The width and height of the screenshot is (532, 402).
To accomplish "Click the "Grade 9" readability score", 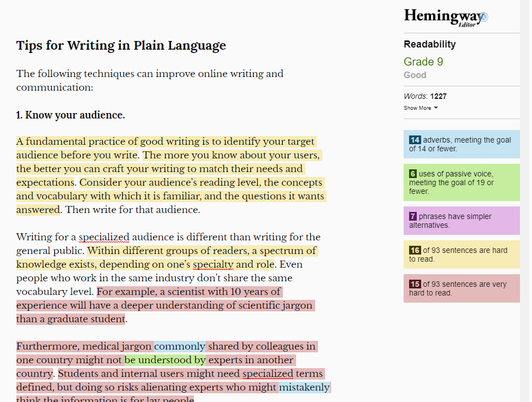I will pos(423,62).
